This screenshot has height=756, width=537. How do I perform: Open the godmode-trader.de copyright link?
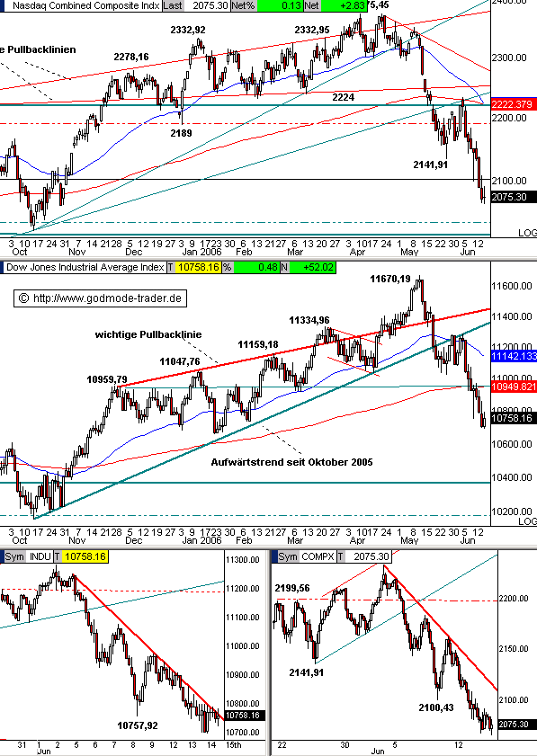(101, 298)
